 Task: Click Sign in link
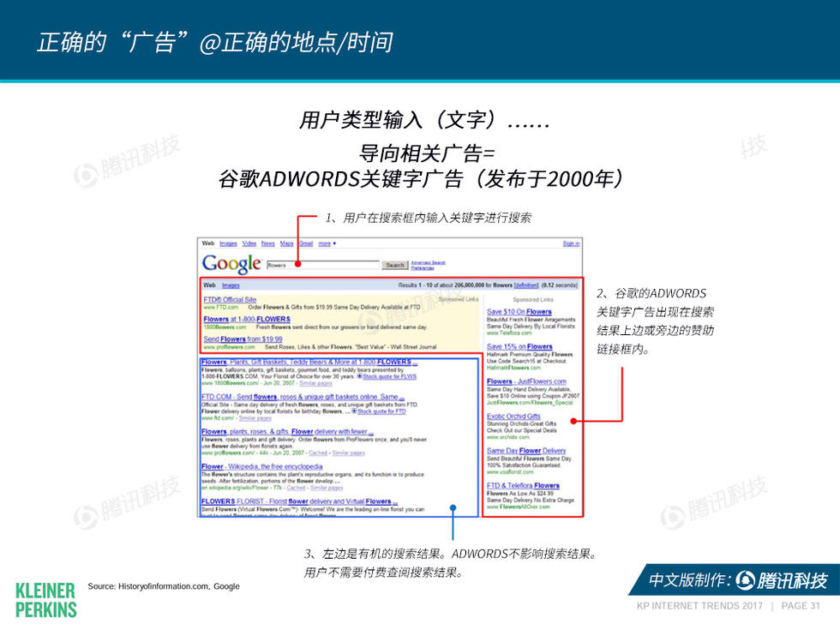[x=571, y=243]
